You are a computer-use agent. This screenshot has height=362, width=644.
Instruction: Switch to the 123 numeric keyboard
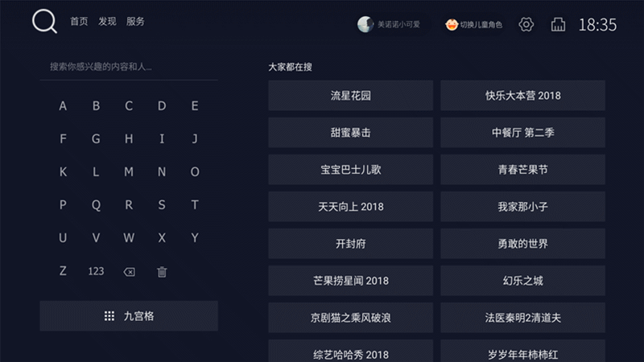tap(96, 271)
